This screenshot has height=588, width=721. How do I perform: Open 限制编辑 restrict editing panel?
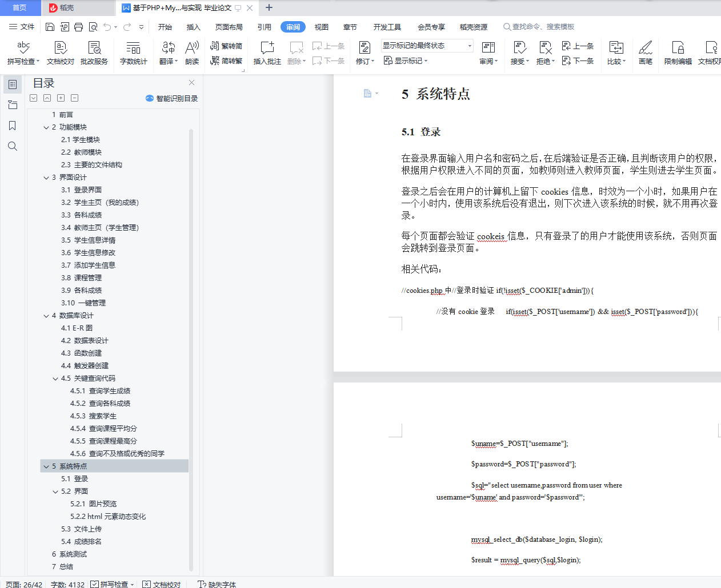point(677,52)
